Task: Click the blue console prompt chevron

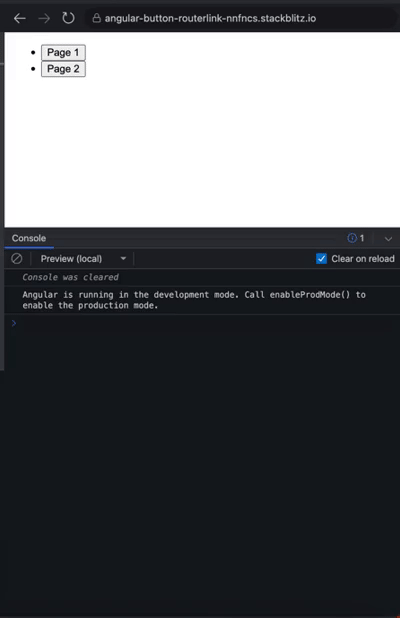Action: 14,323
